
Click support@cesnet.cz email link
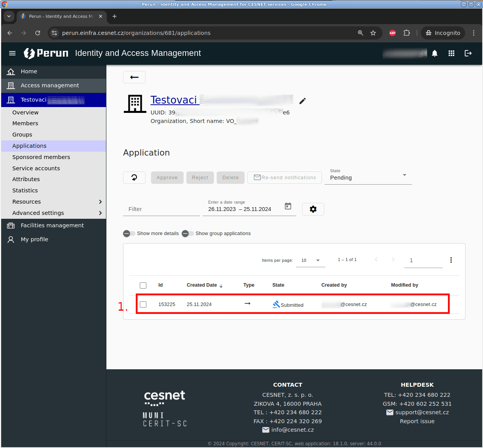point(422,412)
